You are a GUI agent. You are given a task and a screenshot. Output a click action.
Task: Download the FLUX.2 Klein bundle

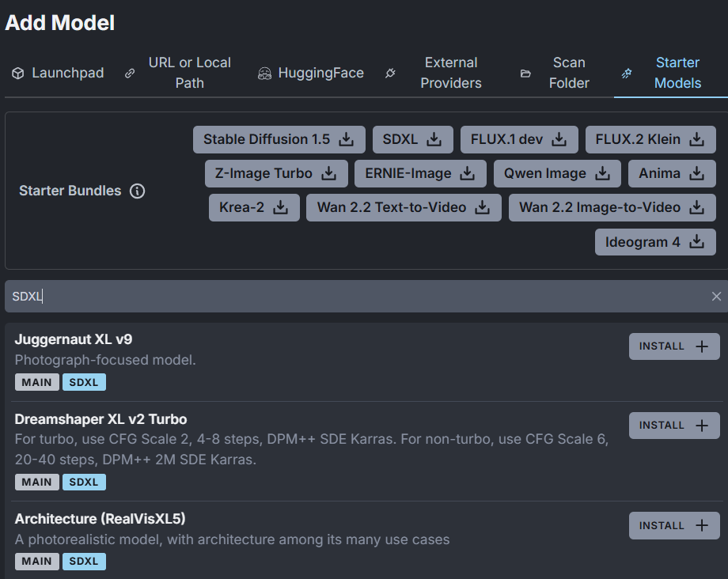click(650, 139)
